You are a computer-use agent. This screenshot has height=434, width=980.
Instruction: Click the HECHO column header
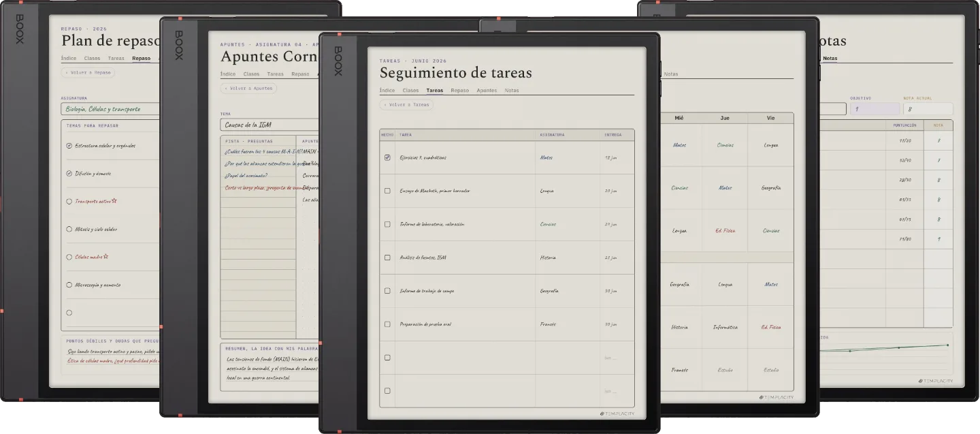point(387,135)
